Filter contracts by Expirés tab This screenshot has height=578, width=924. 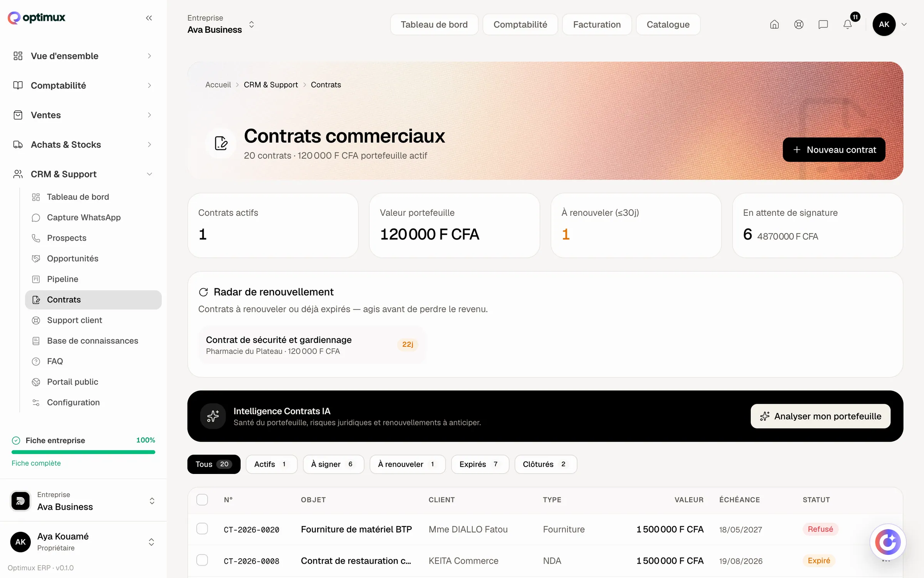(x=480, y=464)
